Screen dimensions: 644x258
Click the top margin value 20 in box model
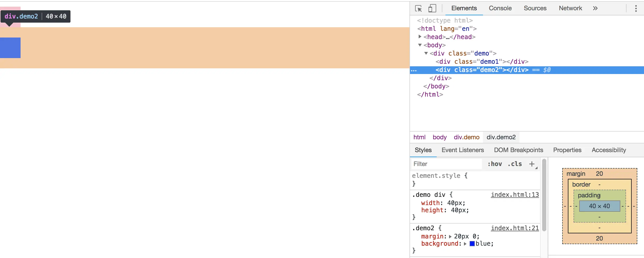tap(599, 174)
